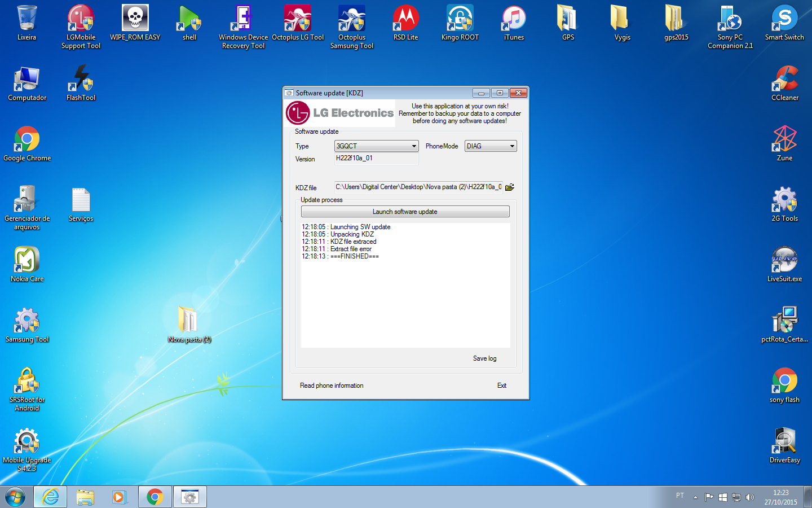The height and width of the screenshot is (508, 812).
Task: Click the PT language indicator
Action: point(680,496)
